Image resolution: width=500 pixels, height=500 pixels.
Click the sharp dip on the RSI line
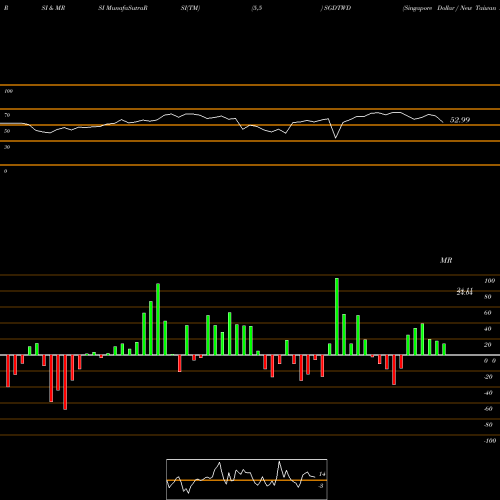pyautogui.click(x=335, y=137)
